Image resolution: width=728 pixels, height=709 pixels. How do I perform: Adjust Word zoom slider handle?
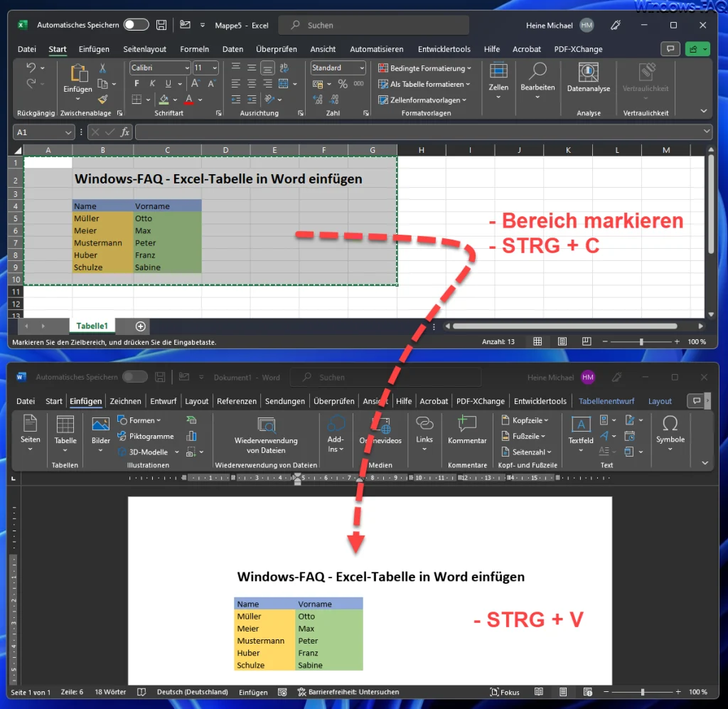(643, 692)
